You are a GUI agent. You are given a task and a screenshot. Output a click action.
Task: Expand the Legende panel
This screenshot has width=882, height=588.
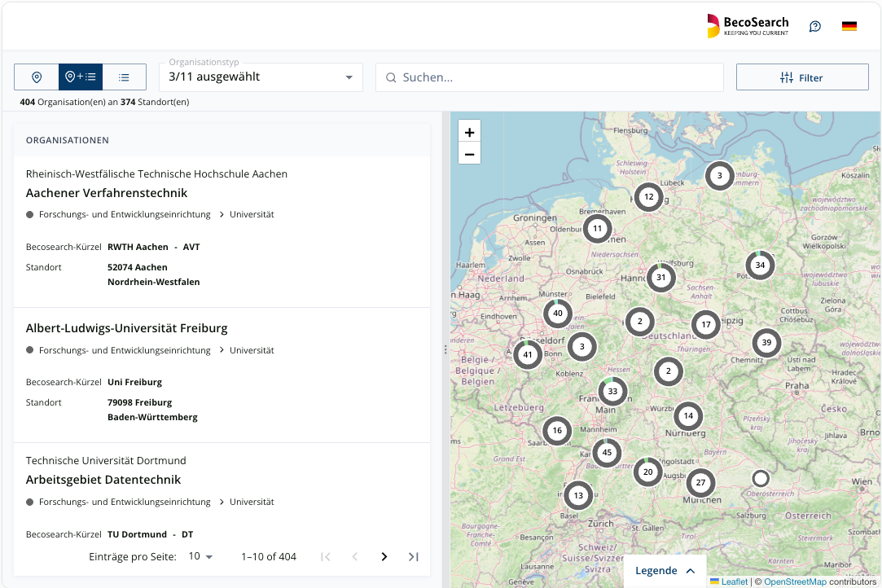[665, 571]
